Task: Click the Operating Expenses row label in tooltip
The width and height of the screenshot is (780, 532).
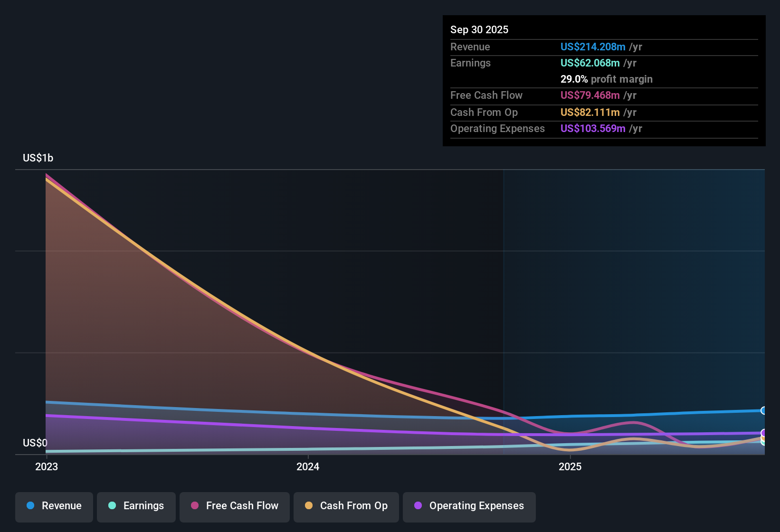Action: [497, 128]
